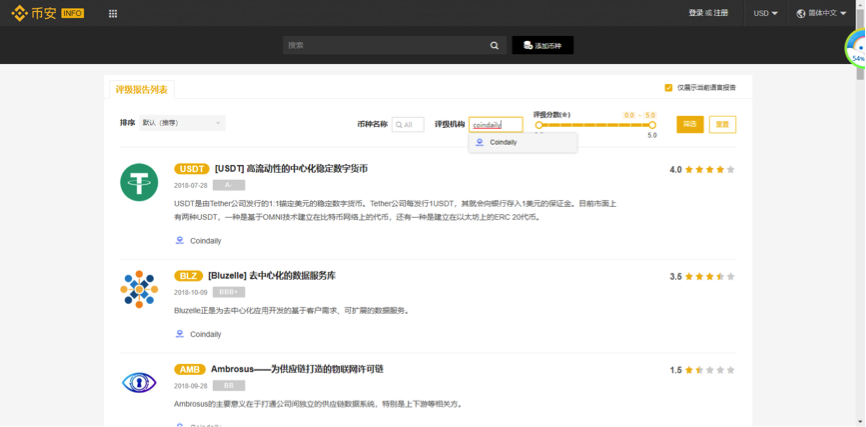Click the 币种名称 coin name input
The image size is (866, 427).
tap(408, 125)
